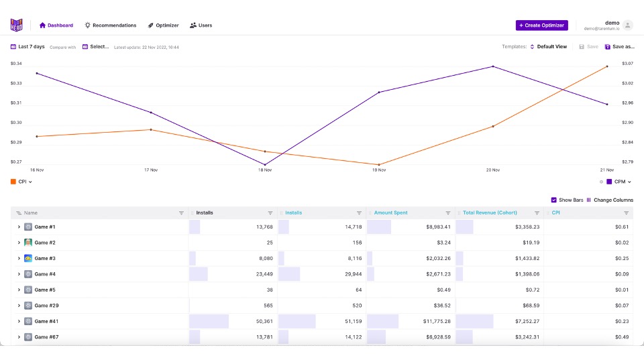Expand the Game #5 row

pyautogui.click(x=19, y=290)
